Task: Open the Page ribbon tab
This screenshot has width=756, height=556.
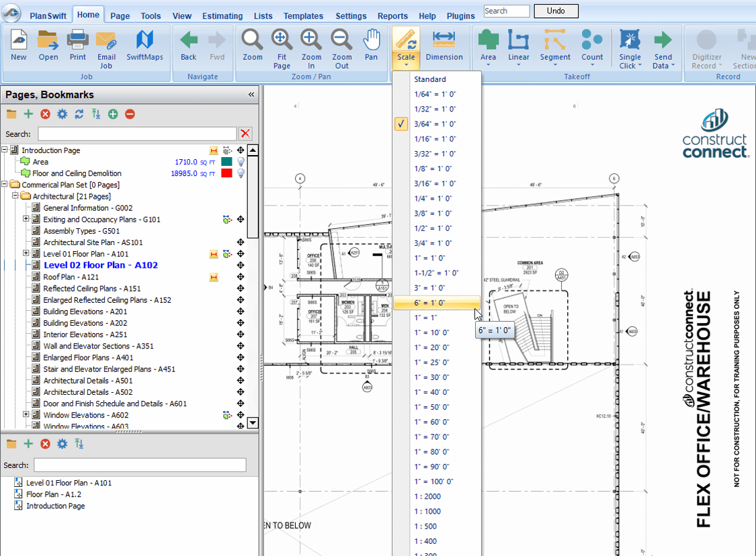Action: [x=120, y=16]
